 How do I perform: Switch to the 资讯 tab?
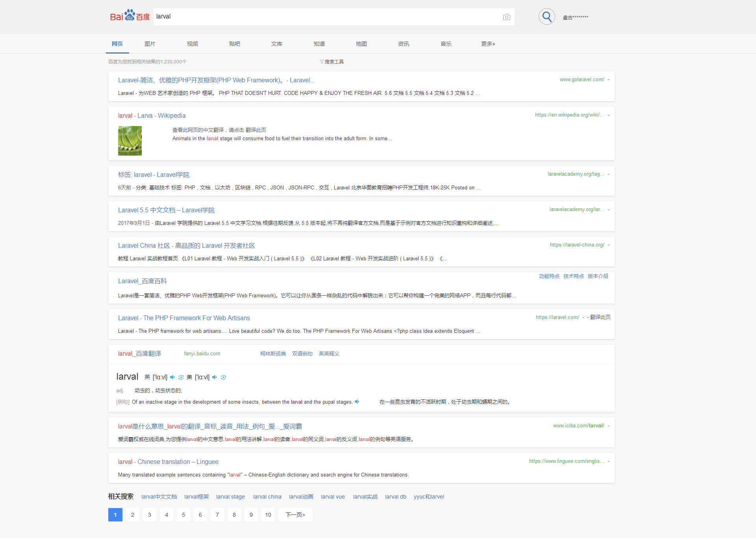click(x=404, y=44)
